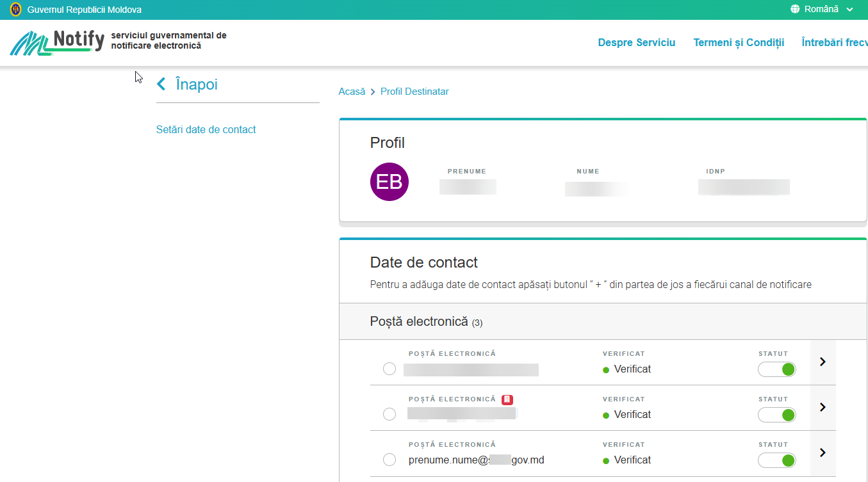
Task: Expand details arrow of prenume.nume email
Action: (823, 453)
